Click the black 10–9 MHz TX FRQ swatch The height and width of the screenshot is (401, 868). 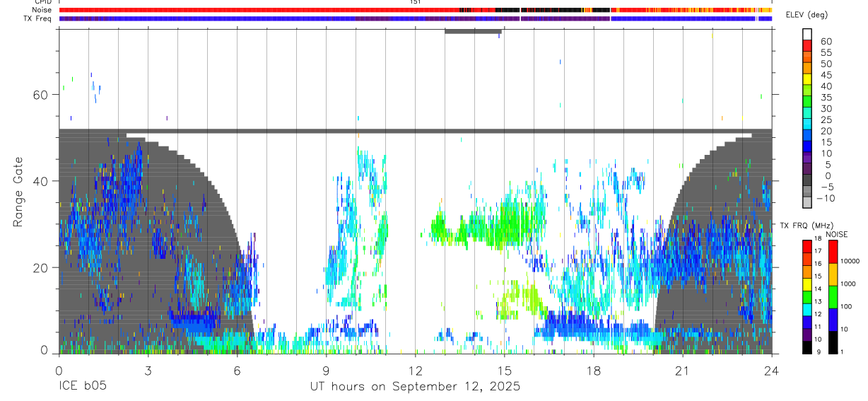coord(807,347)
